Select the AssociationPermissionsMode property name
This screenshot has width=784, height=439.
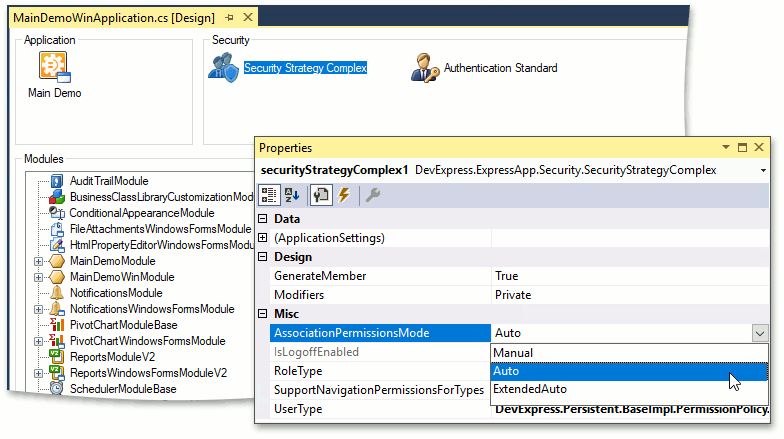[x=380, y=333]
